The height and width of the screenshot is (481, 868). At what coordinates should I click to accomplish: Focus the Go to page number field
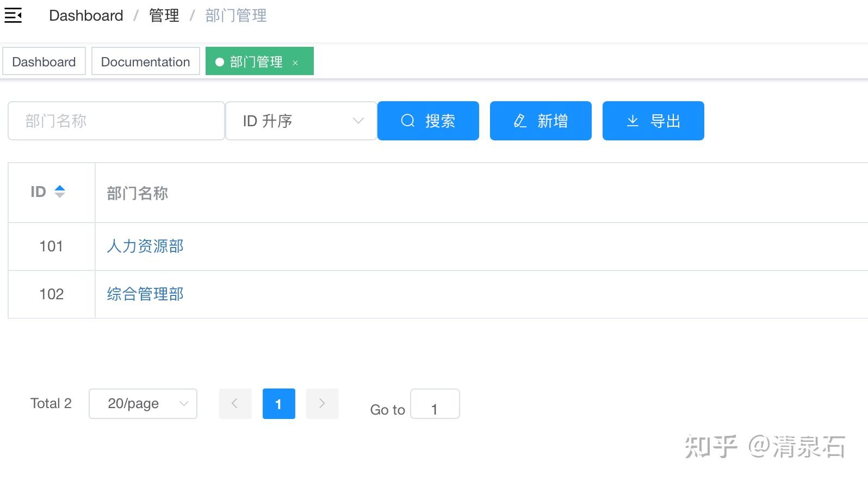coord(435,404)
